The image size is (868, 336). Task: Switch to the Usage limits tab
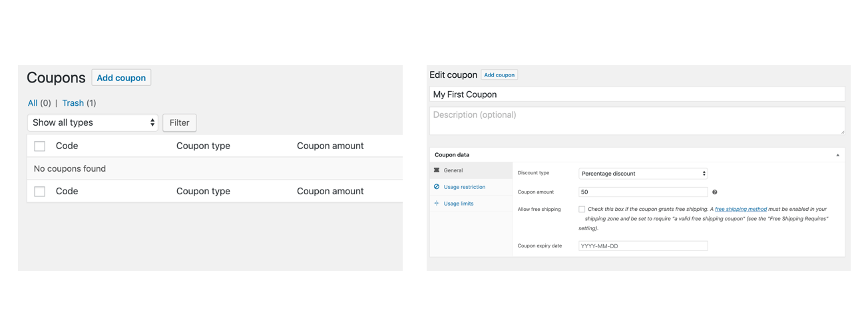pyautogui.click(x=459, y=204)
